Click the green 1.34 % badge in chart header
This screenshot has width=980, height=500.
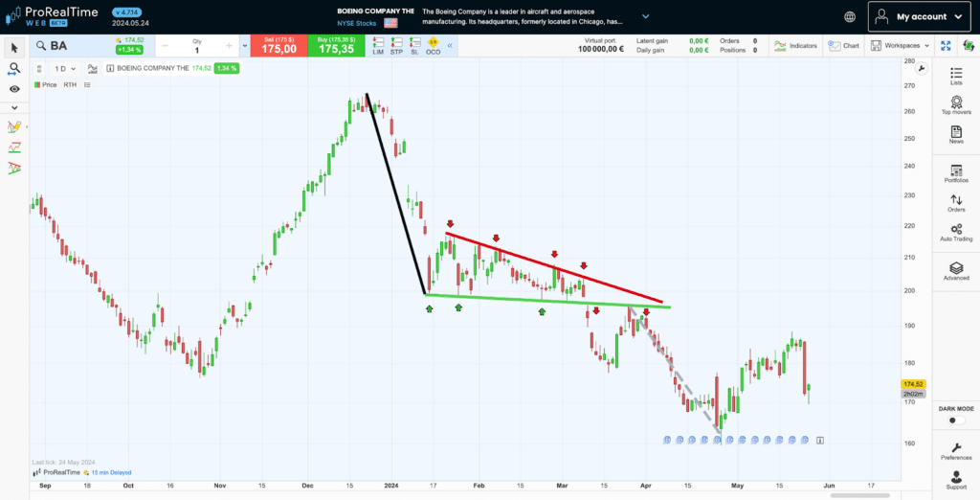pos(226,68)
